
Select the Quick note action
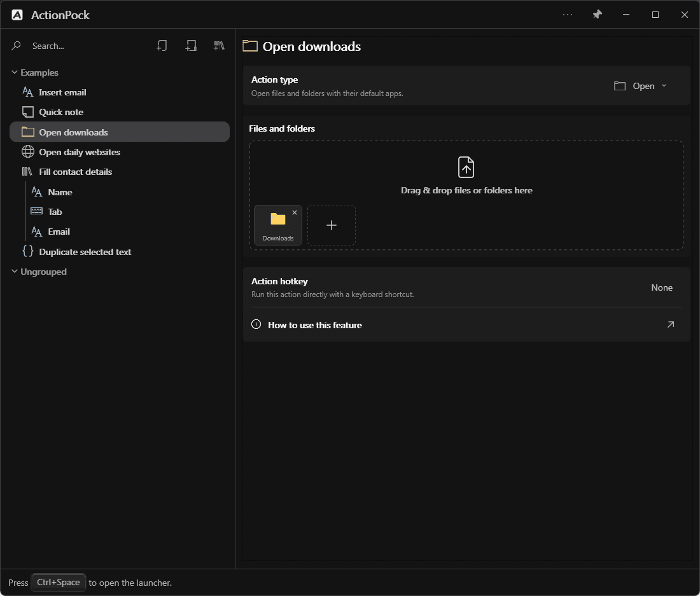pos(120,112)
